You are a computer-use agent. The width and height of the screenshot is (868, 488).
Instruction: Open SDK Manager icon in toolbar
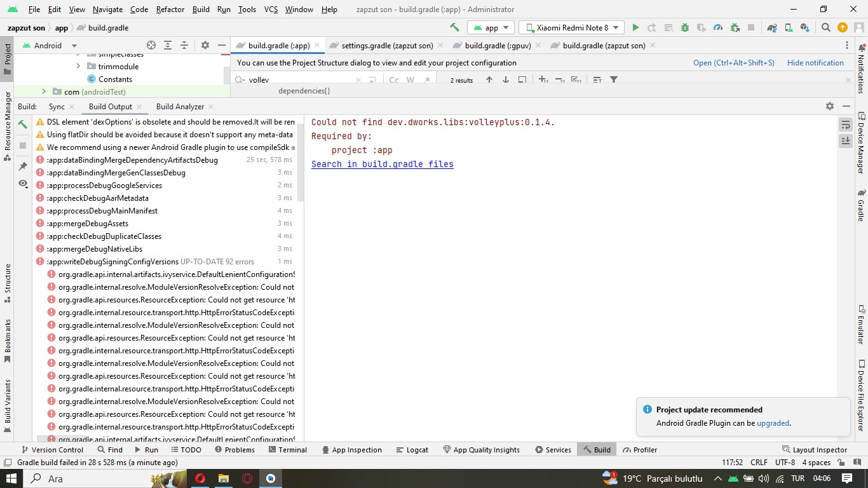pos(805,27)
